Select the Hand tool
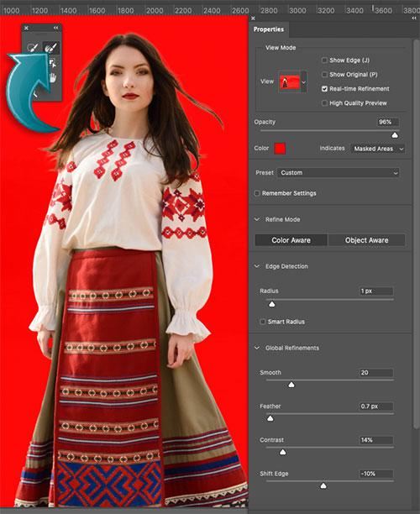Viewport: 420px width, 514px height. point(52,78)
